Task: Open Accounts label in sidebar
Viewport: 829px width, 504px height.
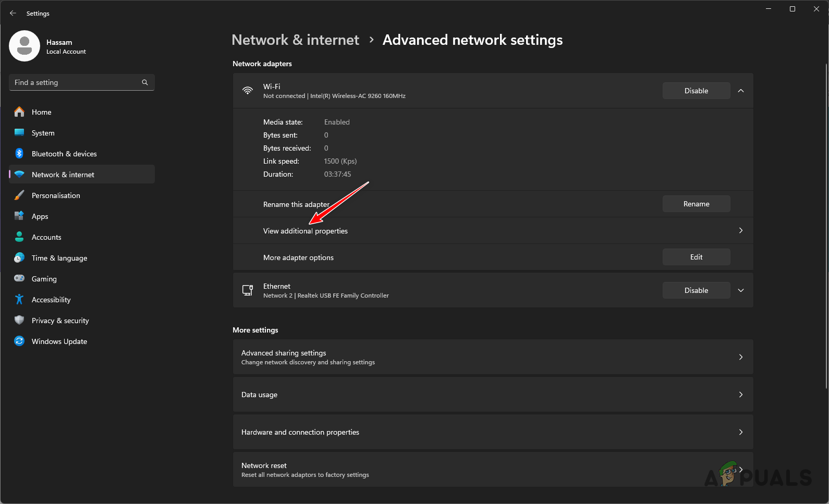Action: (x=46, y=237)
